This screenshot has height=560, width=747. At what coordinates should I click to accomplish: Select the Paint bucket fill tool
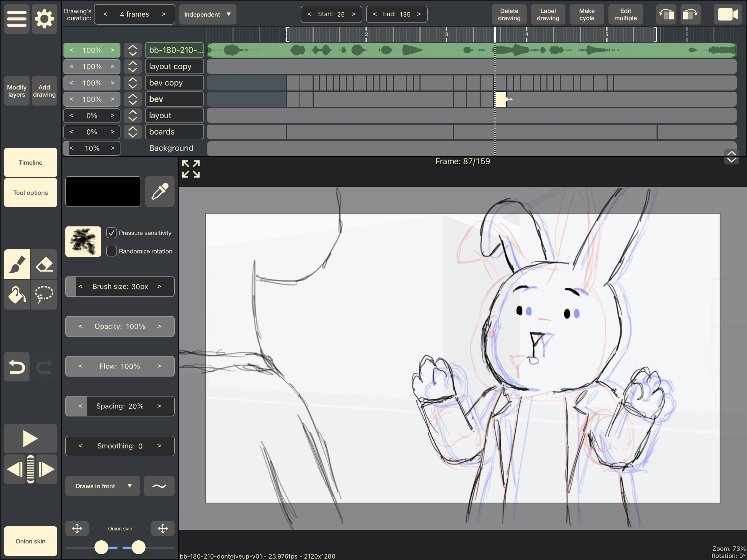(17, 295)
